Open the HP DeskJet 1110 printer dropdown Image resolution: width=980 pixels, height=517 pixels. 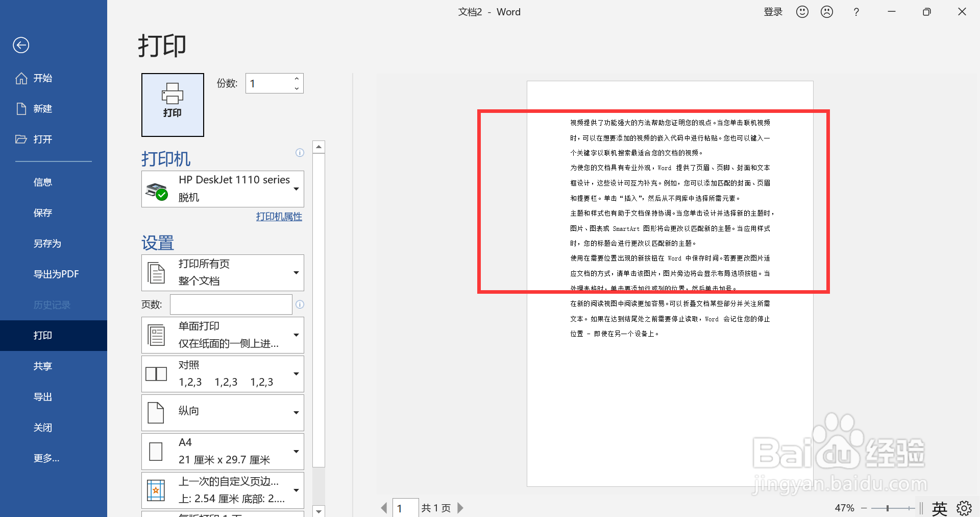[x=223, y=189]
